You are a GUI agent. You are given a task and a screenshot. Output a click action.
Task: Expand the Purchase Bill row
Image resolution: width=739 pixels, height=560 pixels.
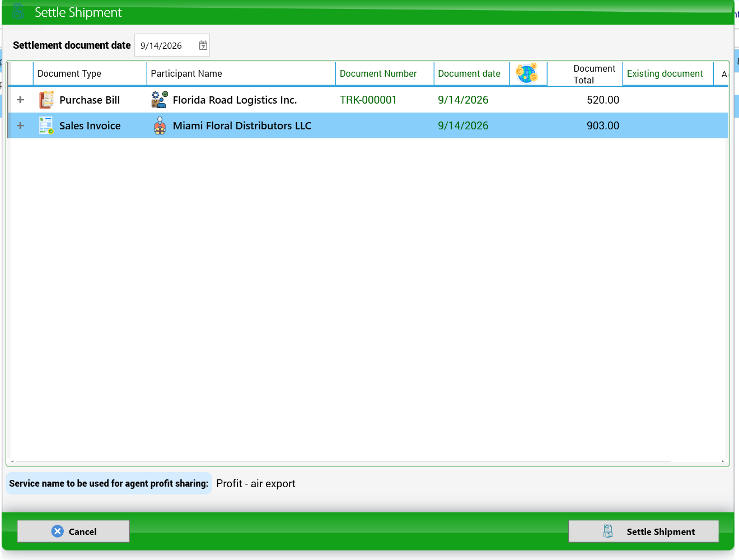(21, 100)
